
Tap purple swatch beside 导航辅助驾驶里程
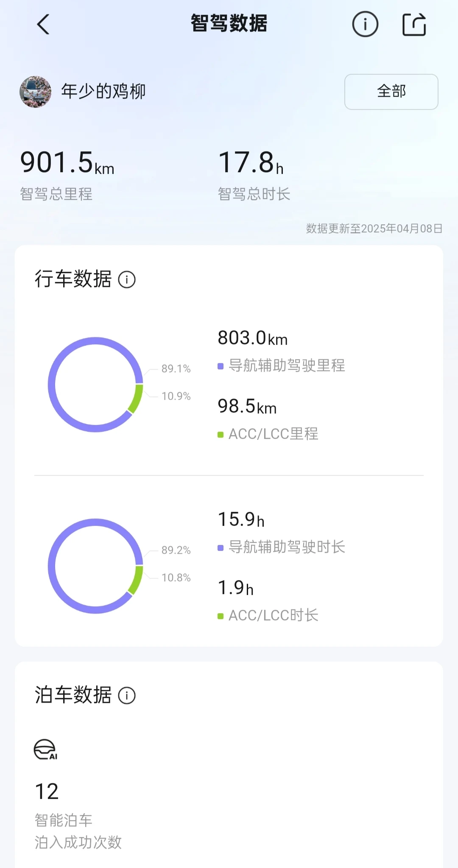point(221,366)
